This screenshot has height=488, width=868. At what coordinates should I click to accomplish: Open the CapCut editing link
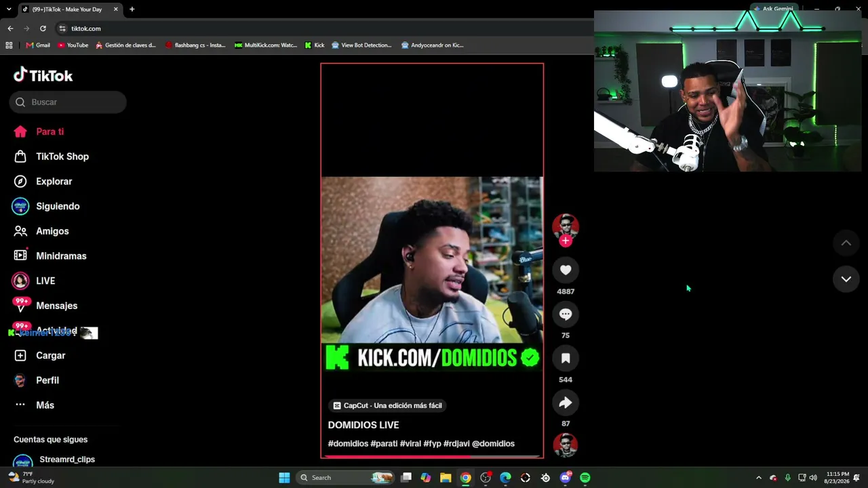click(x=387, y=405)
